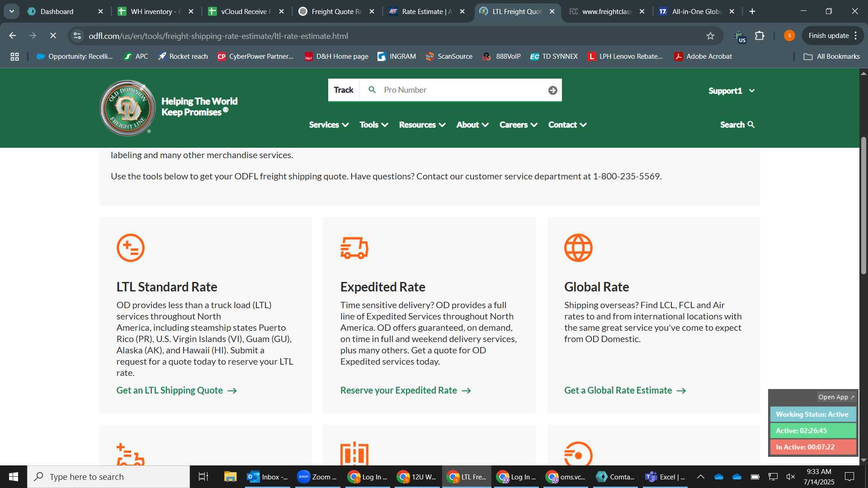
Task: Open the INGRAM bookmark
Action: coord(396,56)
